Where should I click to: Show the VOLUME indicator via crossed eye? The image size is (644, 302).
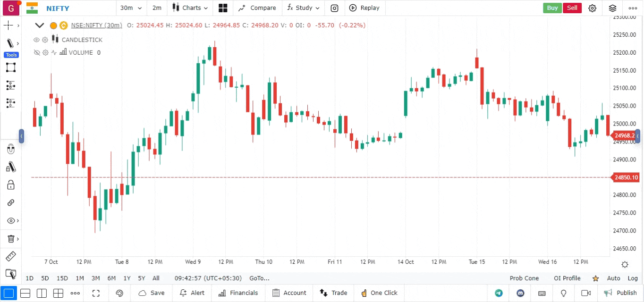point(36,52)
